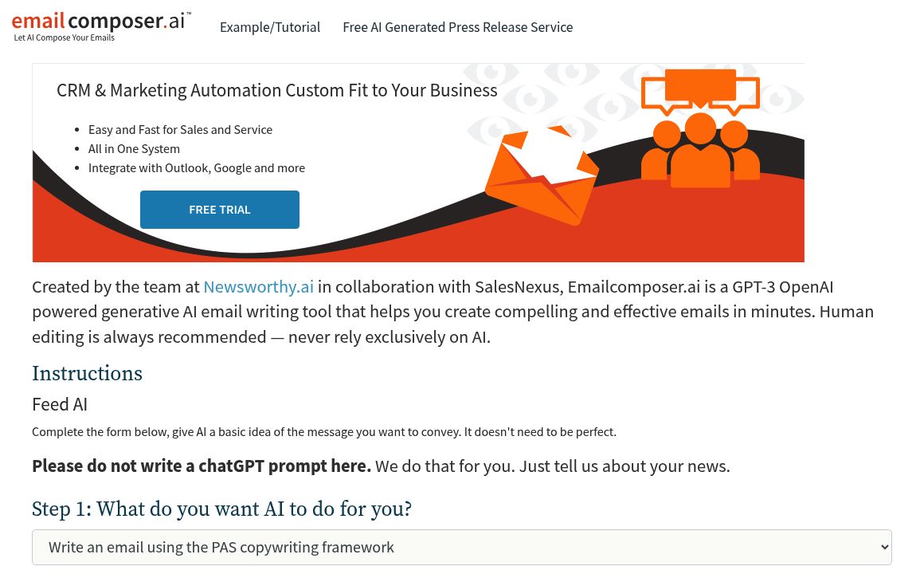Click the group of people icon in the banner

point(699,151)
